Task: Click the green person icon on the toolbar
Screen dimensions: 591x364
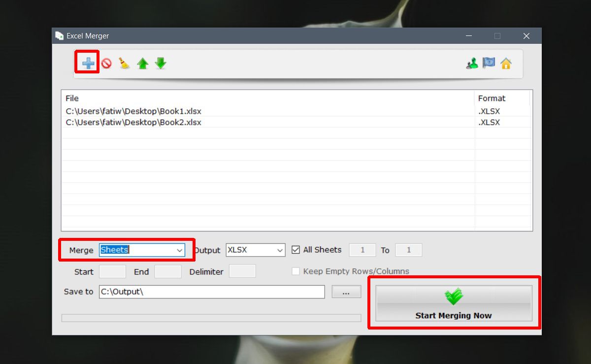Action: pos(471,63)
